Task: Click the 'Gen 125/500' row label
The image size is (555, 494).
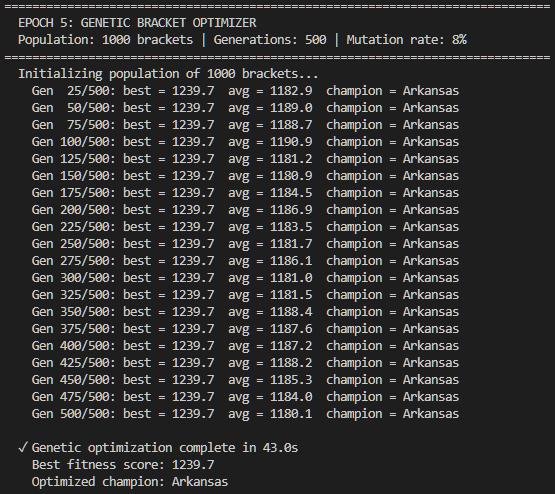Action: coord(74,159)
